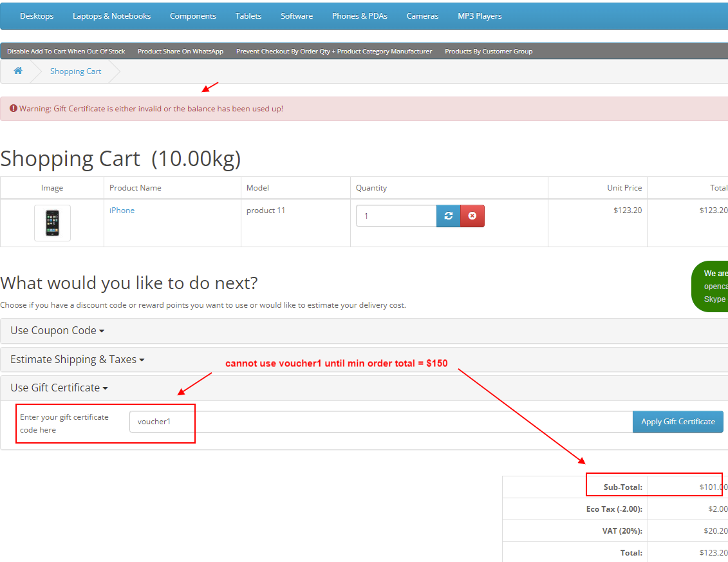Select Products By Customer Group in gray bar
This screenshot has width=728, height=562.
pos(489,51)
